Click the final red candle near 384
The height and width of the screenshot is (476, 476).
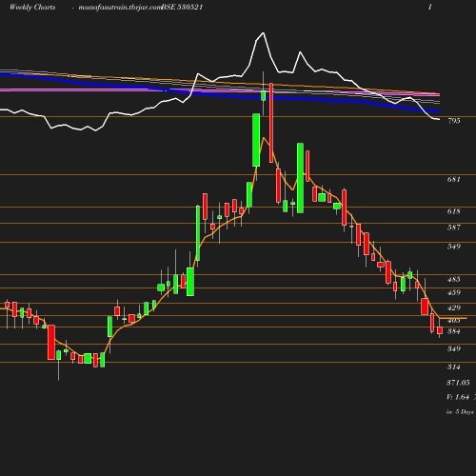pyautogui.click(x=440, y=330)
